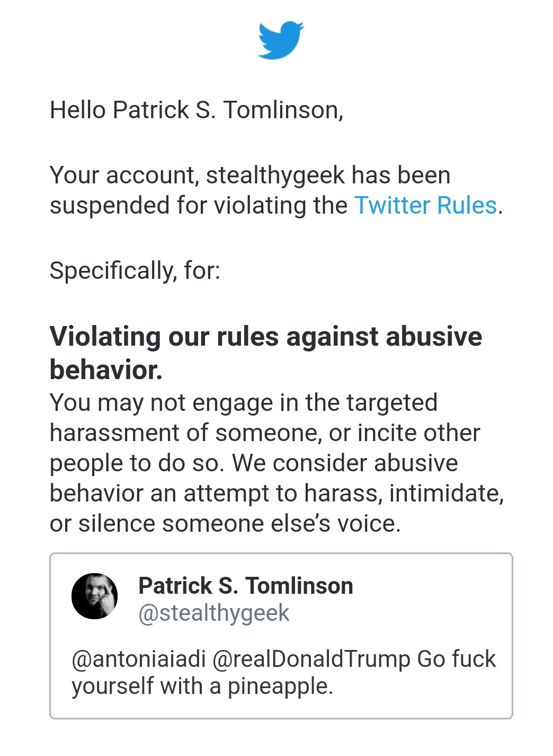
Task: Click the "Hello Patrick S. Tomlinson," greeting
Action: pyautogui.click(x=197, y=110)
